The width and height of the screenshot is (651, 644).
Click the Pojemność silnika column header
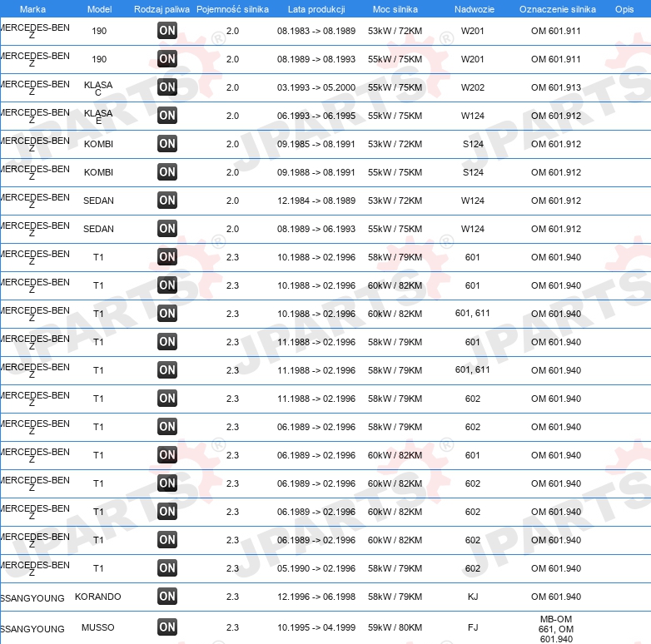(x=232, y=9)
